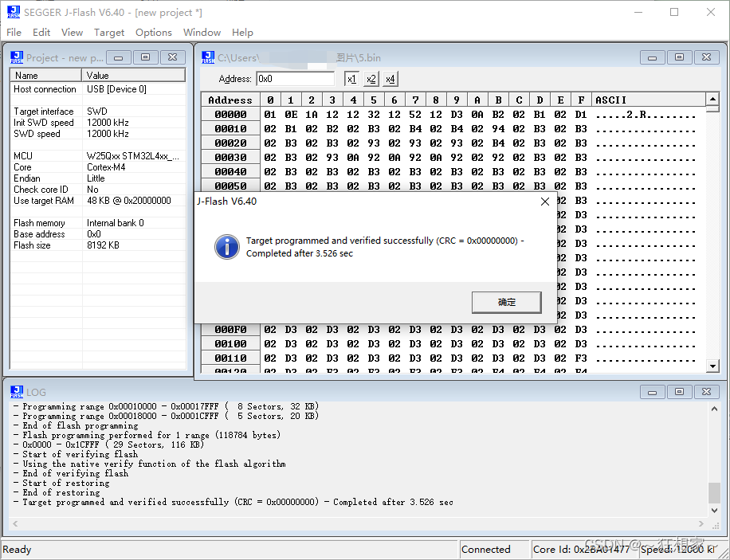Close the J-Flash V6.40 dialog
The width and height of the screenshot is (730, 560).
coord(544,202)
